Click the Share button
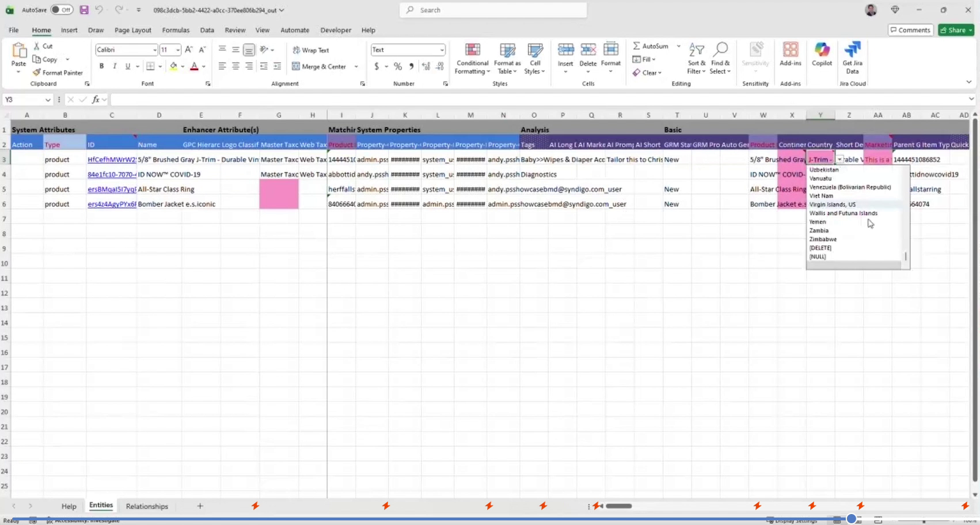980x525 pixels. point(955,30)
